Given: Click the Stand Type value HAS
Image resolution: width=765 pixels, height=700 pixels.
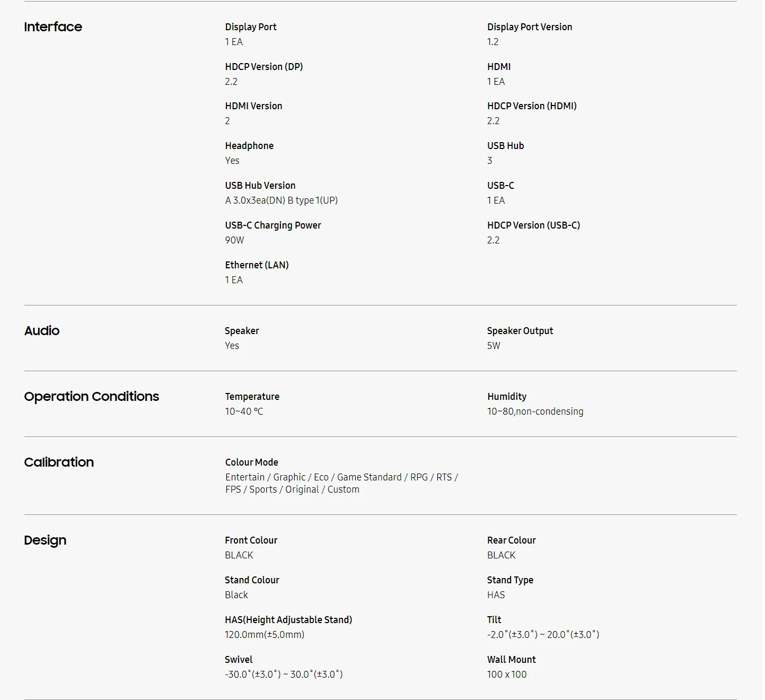Looking at the screenshot, I should [496, 595].
